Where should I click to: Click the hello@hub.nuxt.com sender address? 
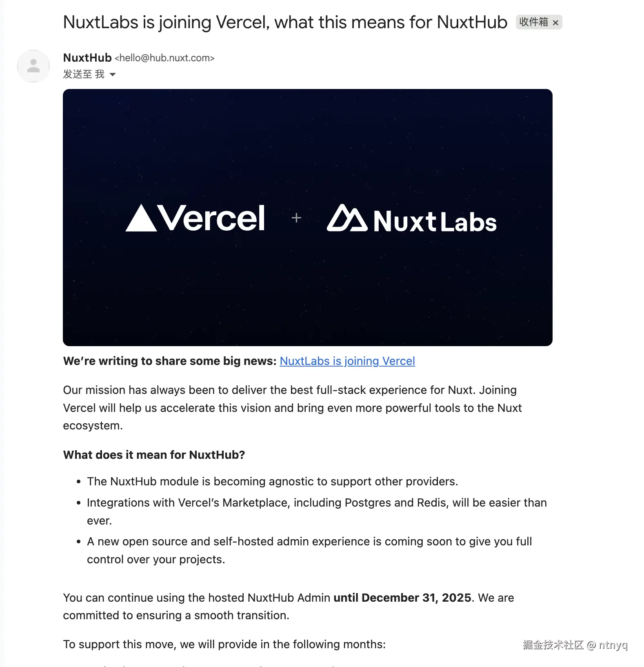coord(164,58)
